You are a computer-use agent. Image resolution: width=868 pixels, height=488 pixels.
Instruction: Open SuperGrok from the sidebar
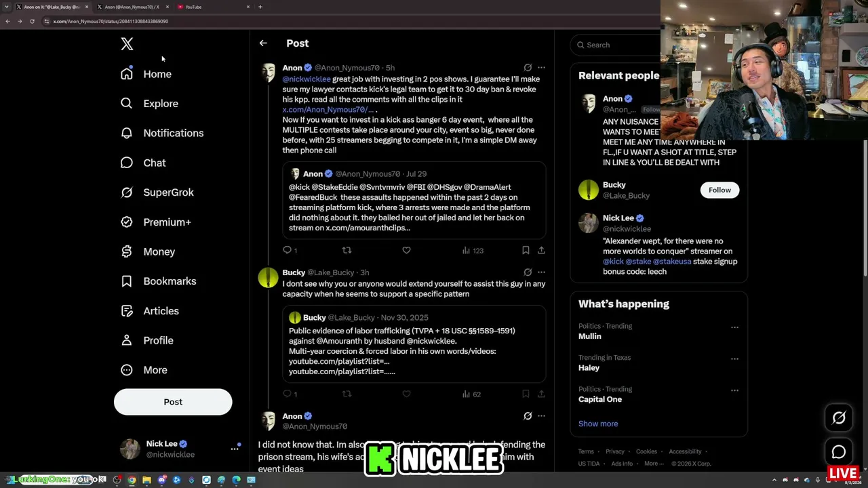tap(157, 192)
